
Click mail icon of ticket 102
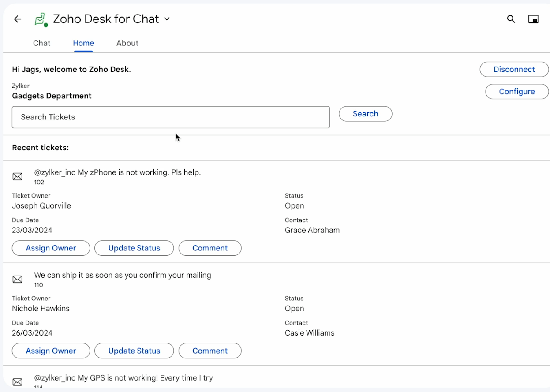click(x=17, y=177)
